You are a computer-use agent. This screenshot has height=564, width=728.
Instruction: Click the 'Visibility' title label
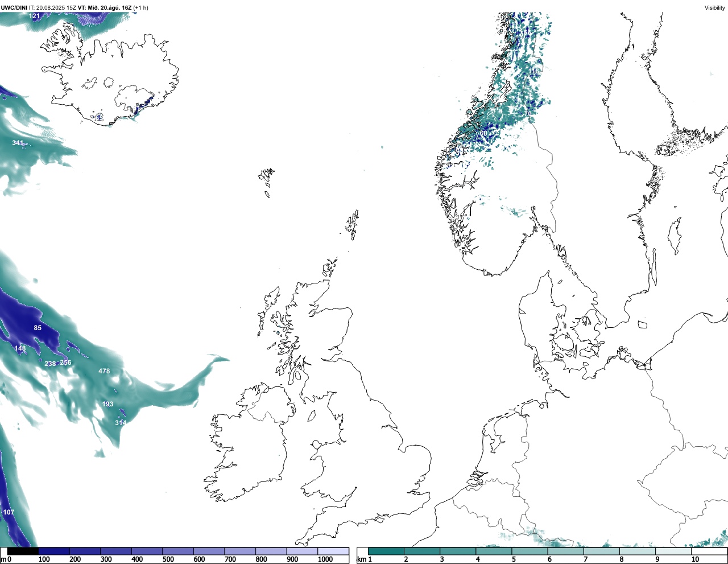[715, 7]
